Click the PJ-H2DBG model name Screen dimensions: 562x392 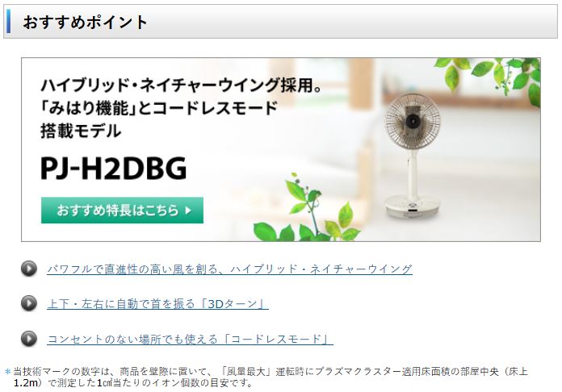click(x=114, y=168)
